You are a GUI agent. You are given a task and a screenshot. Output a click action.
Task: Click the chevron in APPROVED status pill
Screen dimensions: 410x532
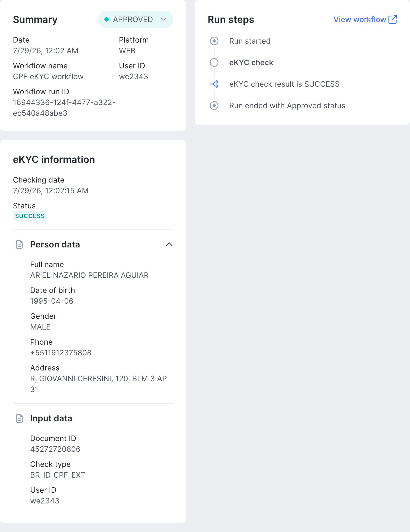coord(164,19)
